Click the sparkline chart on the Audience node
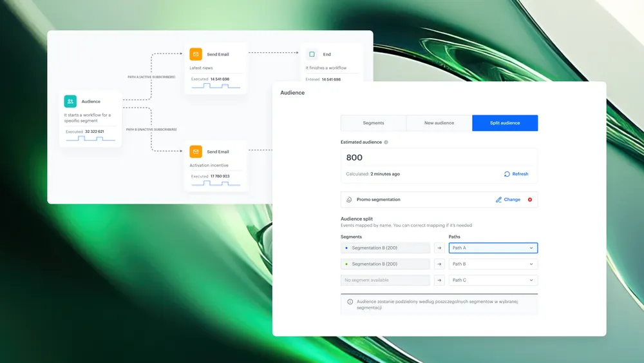The image size is (644, 363). 90,139
